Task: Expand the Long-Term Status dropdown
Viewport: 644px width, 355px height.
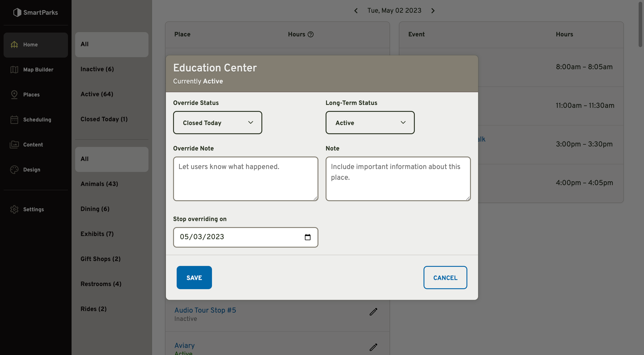Action: [x=370, y=122]
